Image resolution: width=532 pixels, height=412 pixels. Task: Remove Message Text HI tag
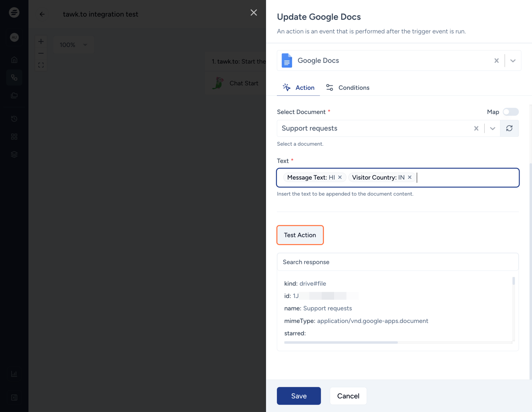pyautogui.click(x=340, y=177)
